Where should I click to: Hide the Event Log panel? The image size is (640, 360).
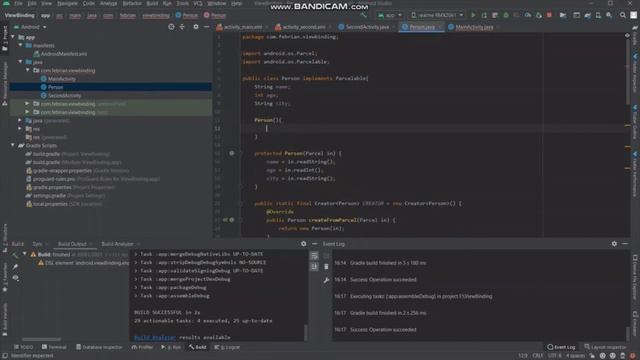[625, 244]
